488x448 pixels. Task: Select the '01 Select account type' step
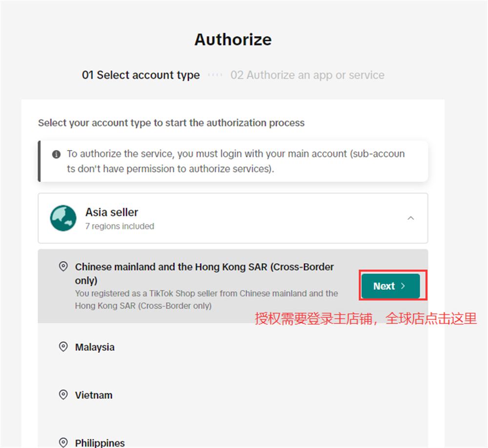(x=141, y=75)
